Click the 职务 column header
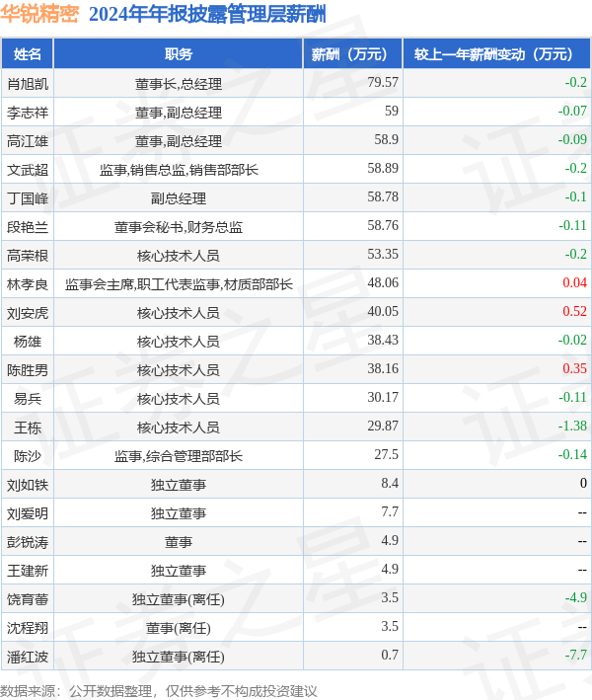Screen dimensions: 592x700 178,54
